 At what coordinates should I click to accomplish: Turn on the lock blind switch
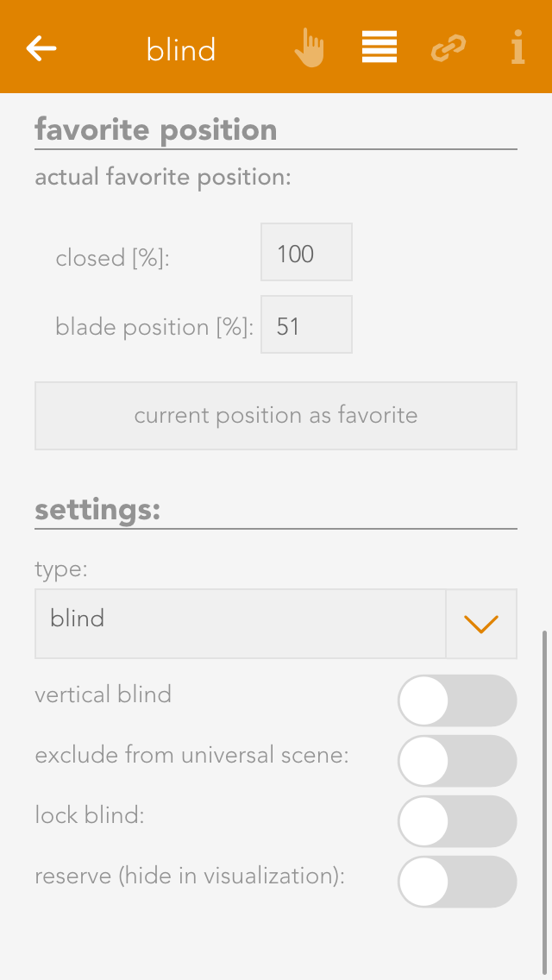tap(457, 821)
